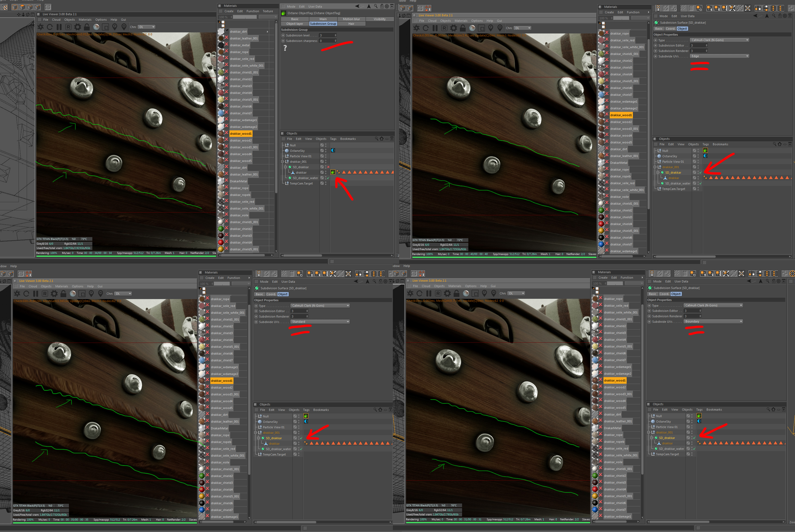Increase Subdivision level using its spinner arrows

tap(336, 35)
